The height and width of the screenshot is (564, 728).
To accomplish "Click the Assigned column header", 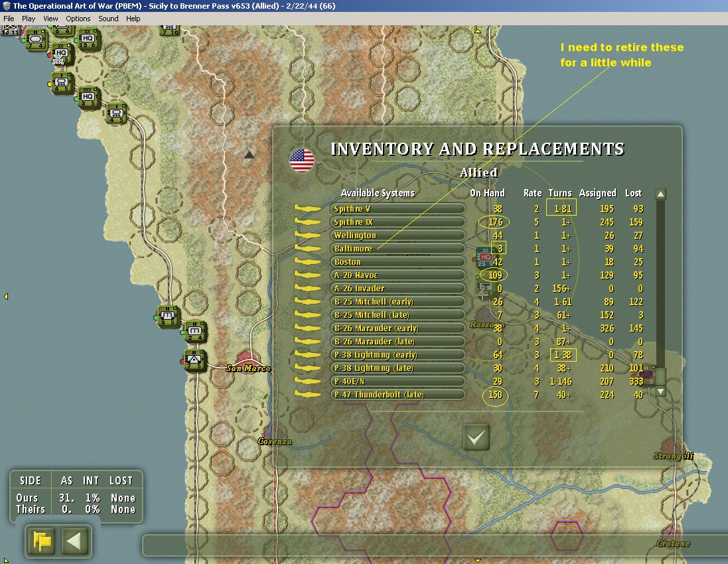I will (x=597, y=193).
